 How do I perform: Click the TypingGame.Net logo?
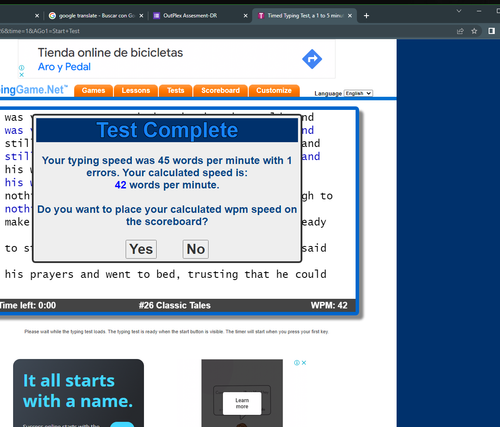[33, 90]
